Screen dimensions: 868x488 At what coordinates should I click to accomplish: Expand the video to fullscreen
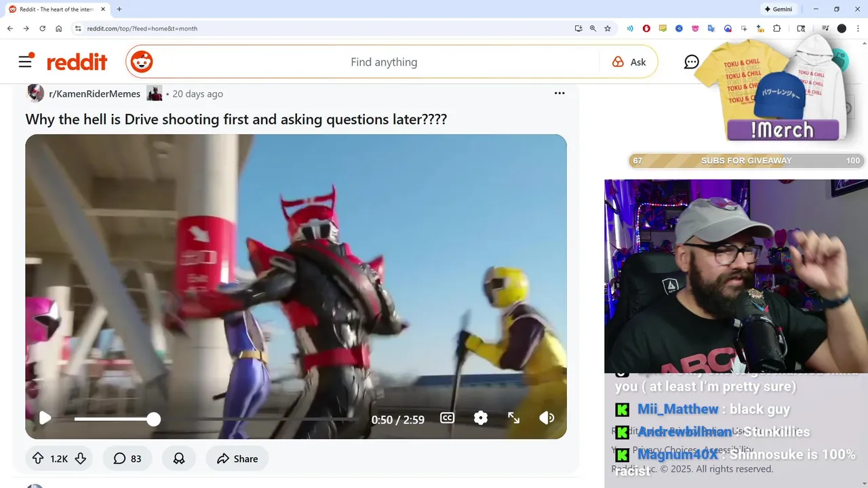pos(514,418)
